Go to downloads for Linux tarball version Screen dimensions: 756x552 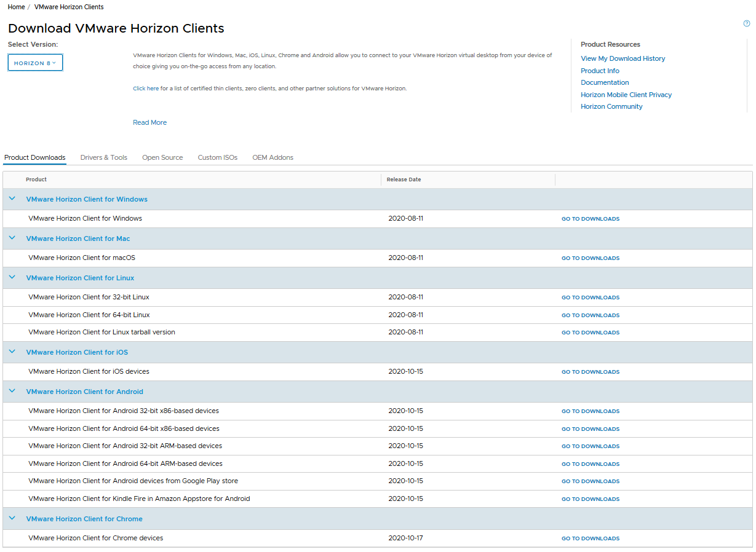591,333
